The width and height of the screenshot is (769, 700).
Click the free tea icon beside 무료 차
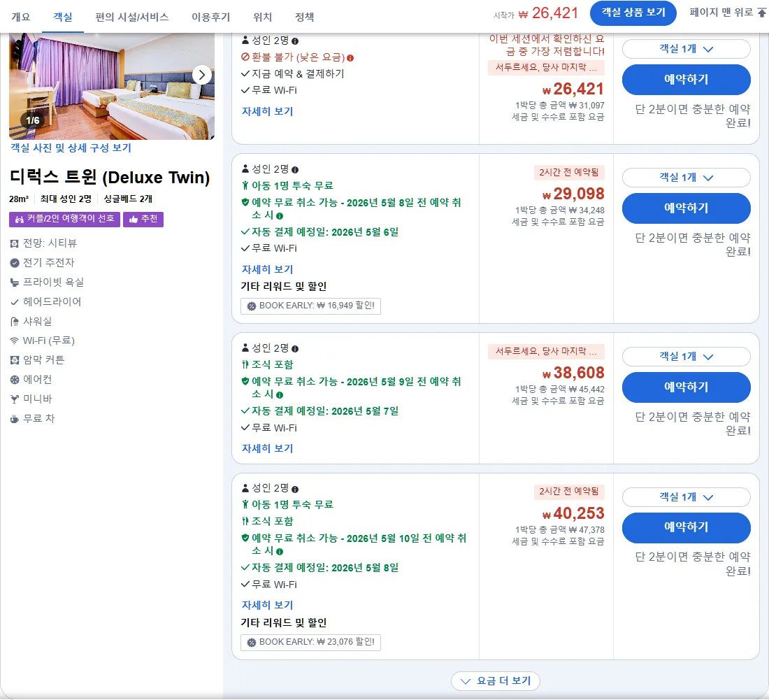pos(15,419)
